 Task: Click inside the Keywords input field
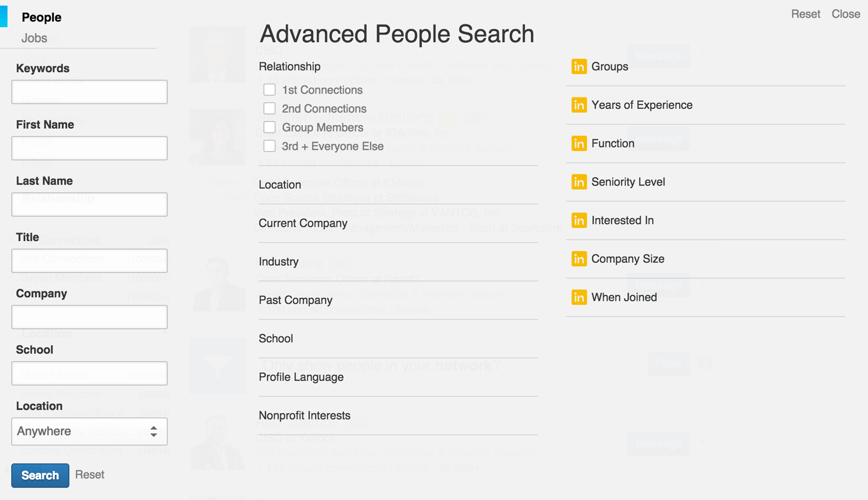pyautogui.click(x=89, y=92)
